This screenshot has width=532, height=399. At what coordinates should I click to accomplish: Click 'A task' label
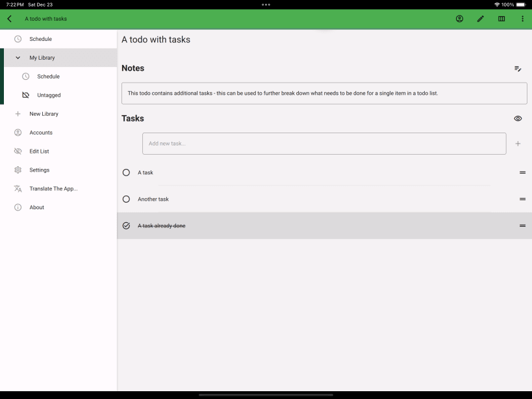(x=146, y=173)
